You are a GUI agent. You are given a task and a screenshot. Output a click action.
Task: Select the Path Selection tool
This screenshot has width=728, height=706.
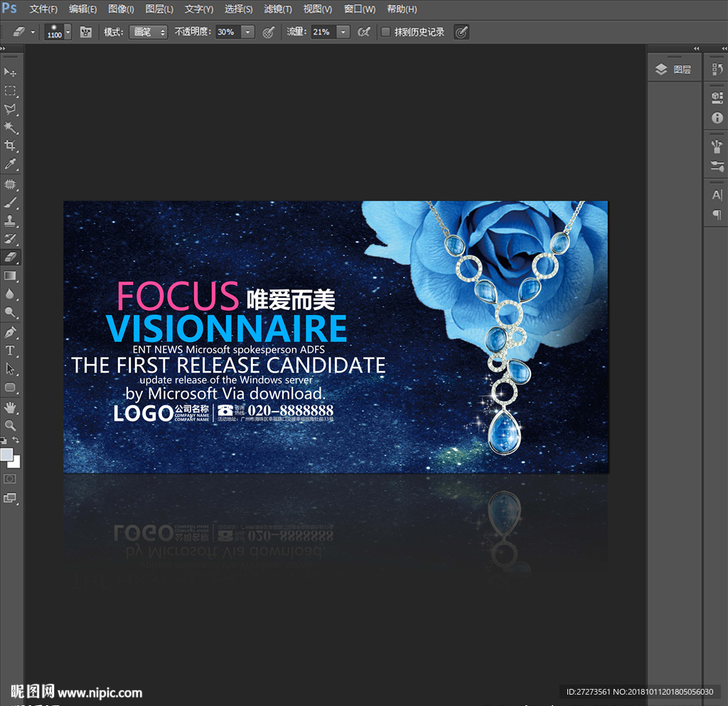pos(10,369)
